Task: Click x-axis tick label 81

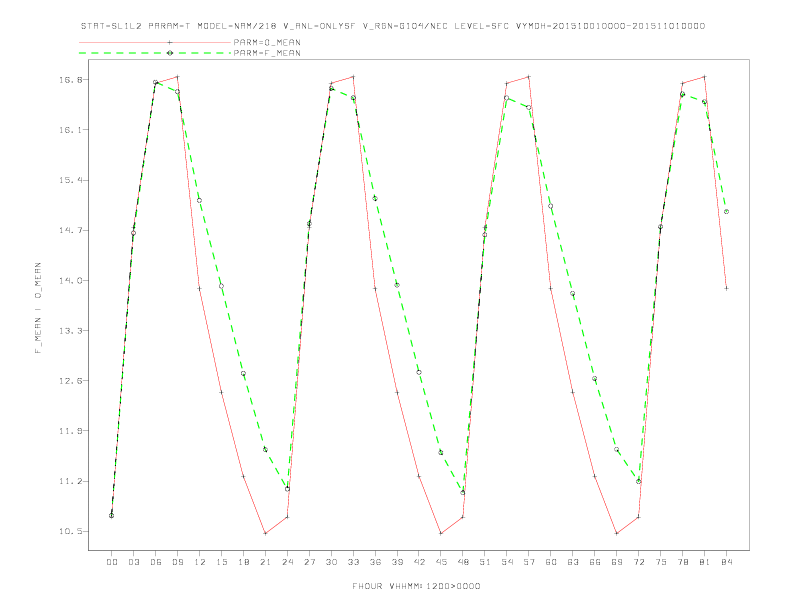Action: [x=705, y=562]
